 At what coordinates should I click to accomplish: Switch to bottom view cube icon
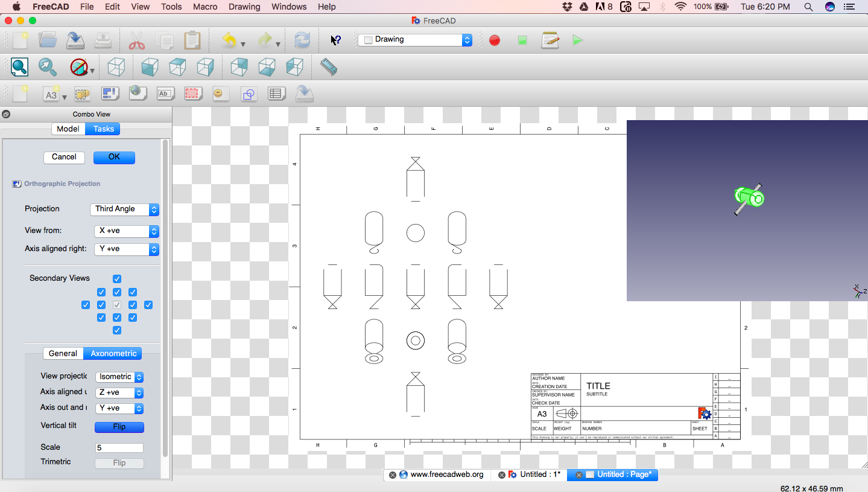267,67
